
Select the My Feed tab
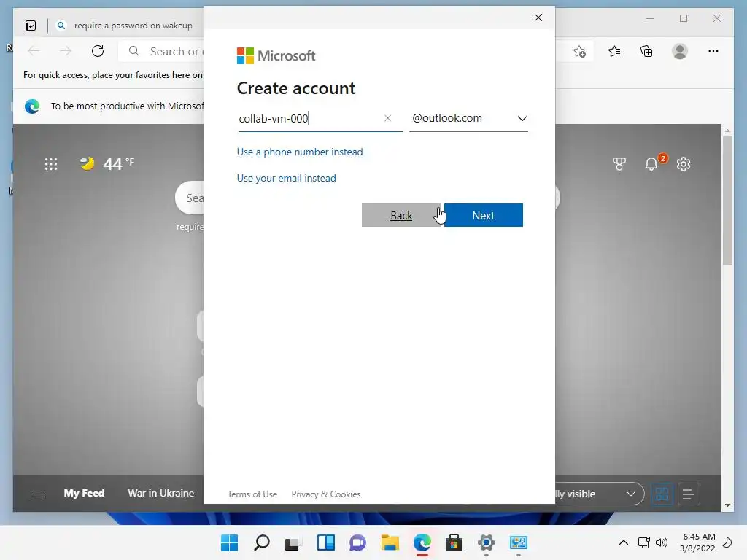[85, 494]
